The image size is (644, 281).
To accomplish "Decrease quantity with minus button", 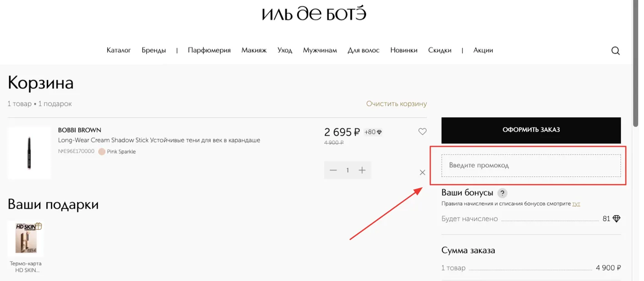I will tap(333, 170).
